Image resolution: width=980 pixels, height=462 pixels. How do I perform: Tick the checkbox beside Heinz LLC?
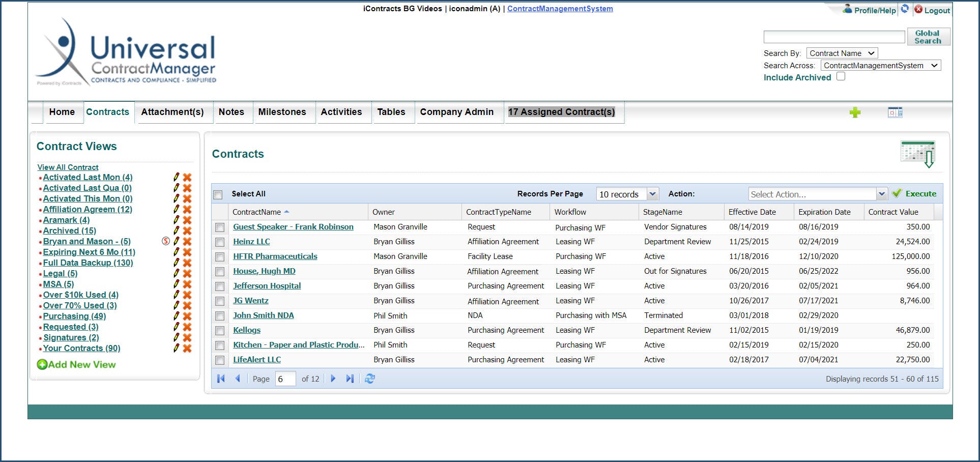click(219, 242)
